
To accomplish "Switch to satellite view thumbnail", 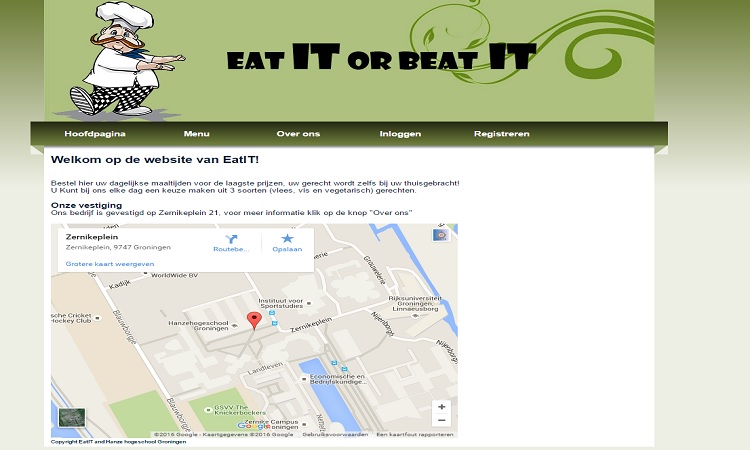I will [72, 417].
